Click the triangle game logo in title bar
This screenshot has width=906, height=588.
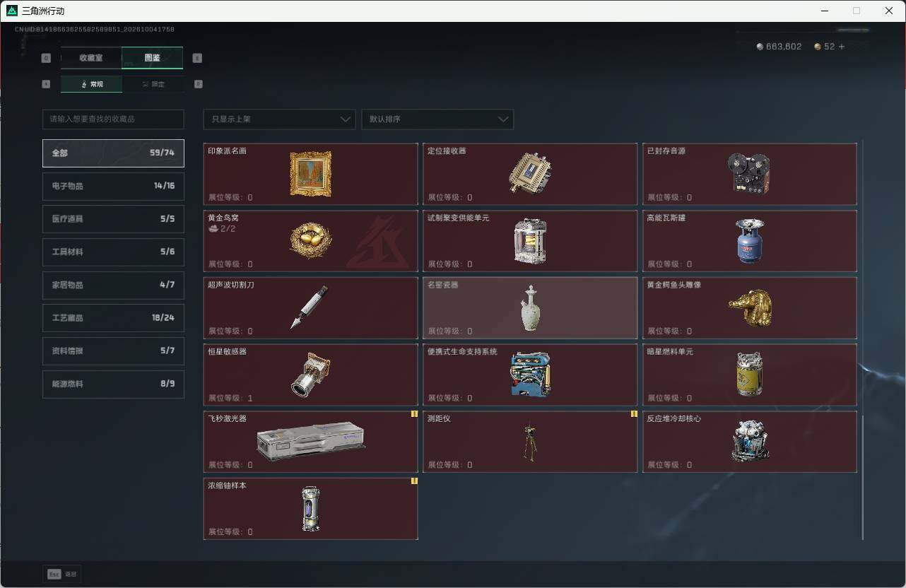pos(11,11)
